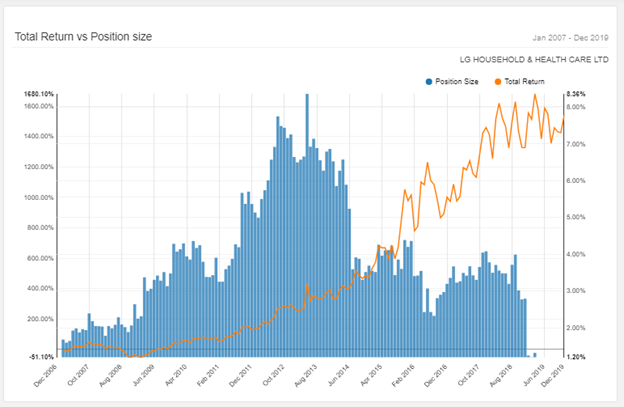Click the small blue bar near Jun 2019
Screen dimensions: 624x407
point(534,355)
